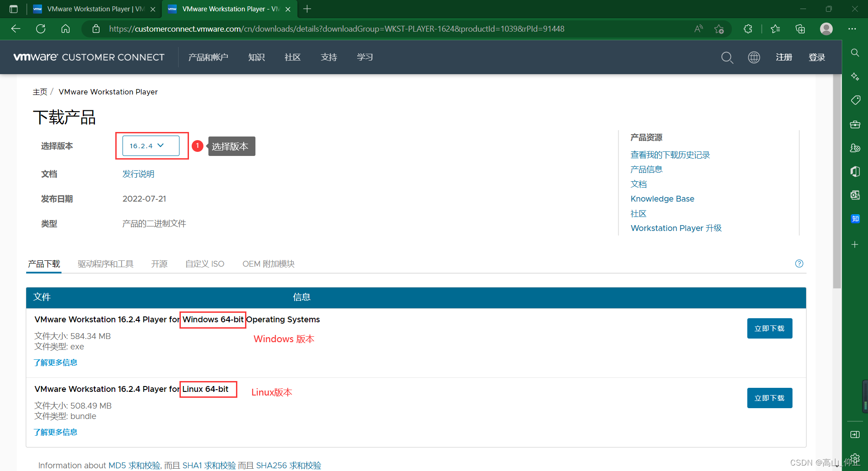Switch to 开源 tab

pyautogui.click(x=159, y=264)
